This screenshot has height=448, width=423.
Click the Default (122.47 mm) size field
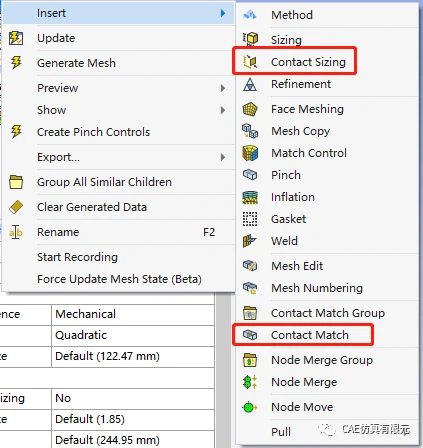(133, 356)
